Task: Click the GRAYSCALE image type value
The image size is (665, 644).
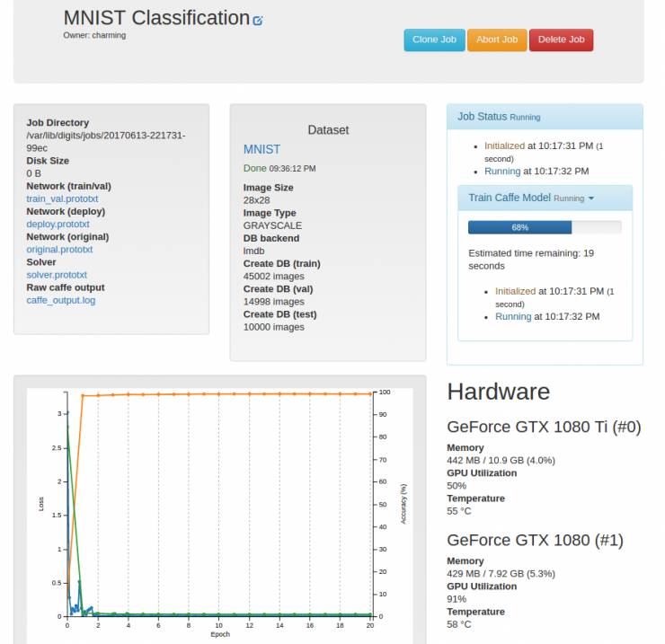Action: pos(272,225)
